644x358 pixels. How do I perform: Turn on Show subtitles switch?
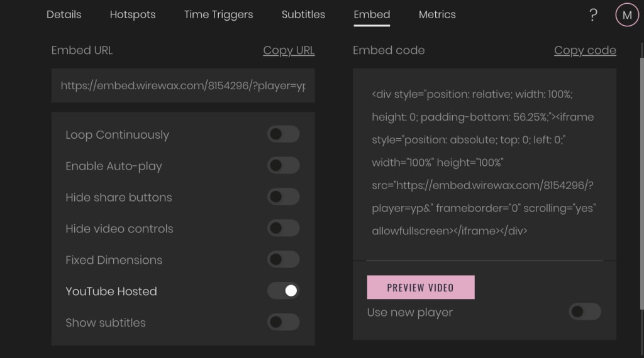click(284, 322)
